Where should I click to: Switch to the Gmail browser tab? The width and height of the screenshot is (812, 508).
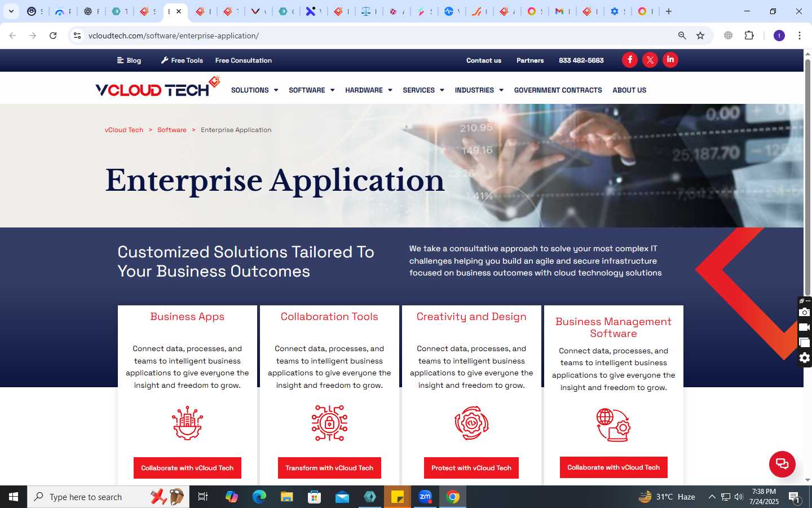562,11
